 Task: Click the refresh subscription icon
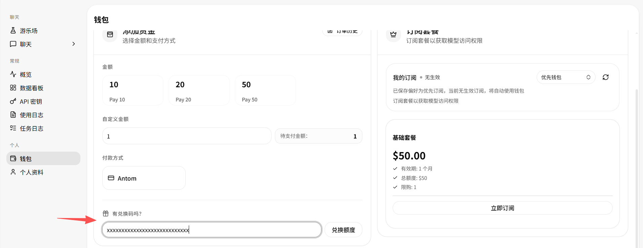coord(606,77)
